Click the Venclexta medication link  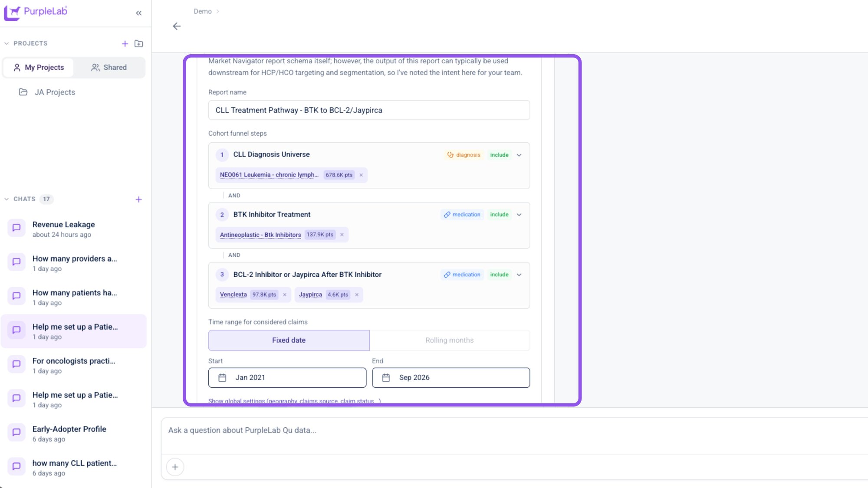(233, 295)
